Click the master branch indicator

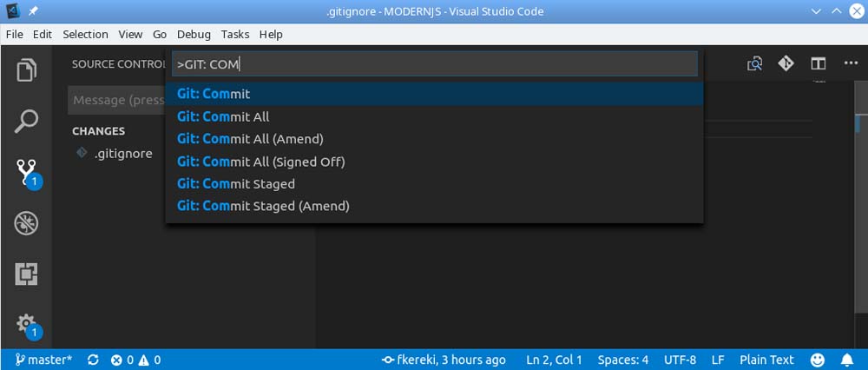pos(43,360)
